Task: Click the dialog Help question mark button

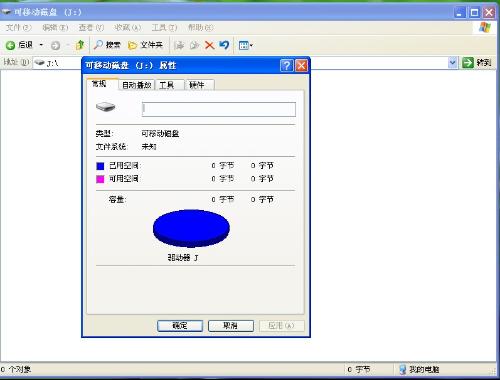Action: 287,65
